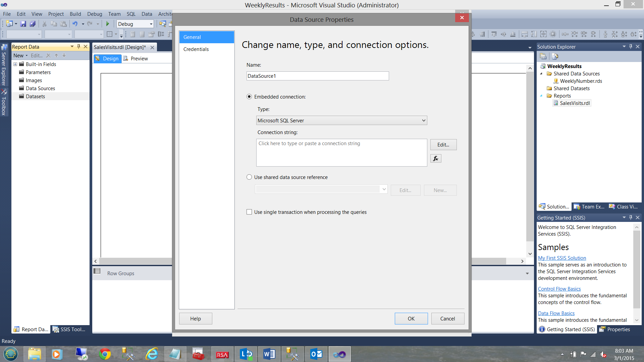Select Embedded connection radio button

[x=249, y=97]
